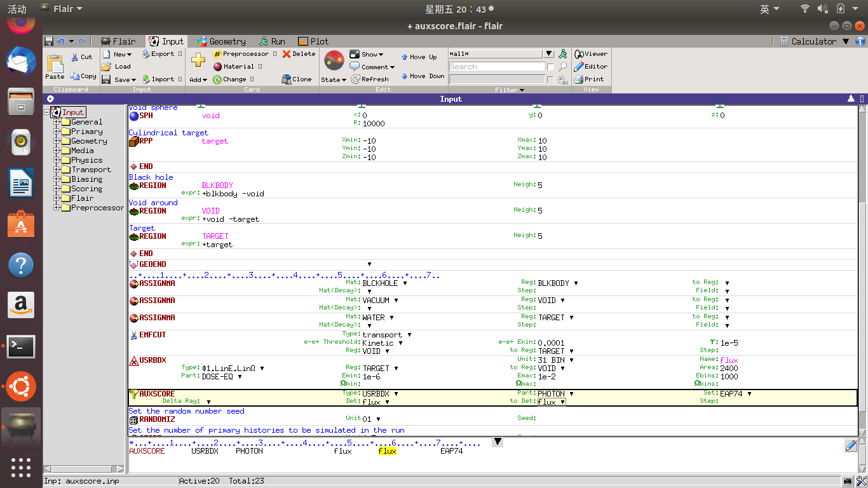Expand the Media tree node

[57, 151]
